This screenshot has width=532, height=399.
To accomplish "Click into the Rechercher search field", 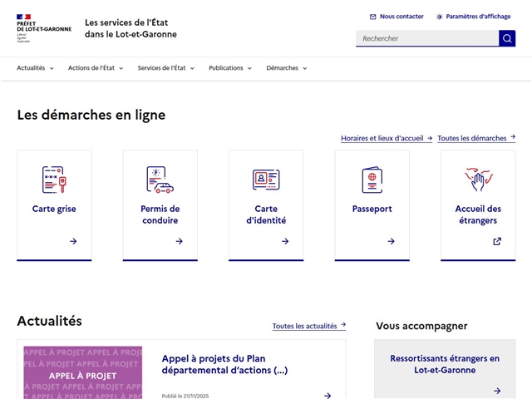I will click(426, 38).
